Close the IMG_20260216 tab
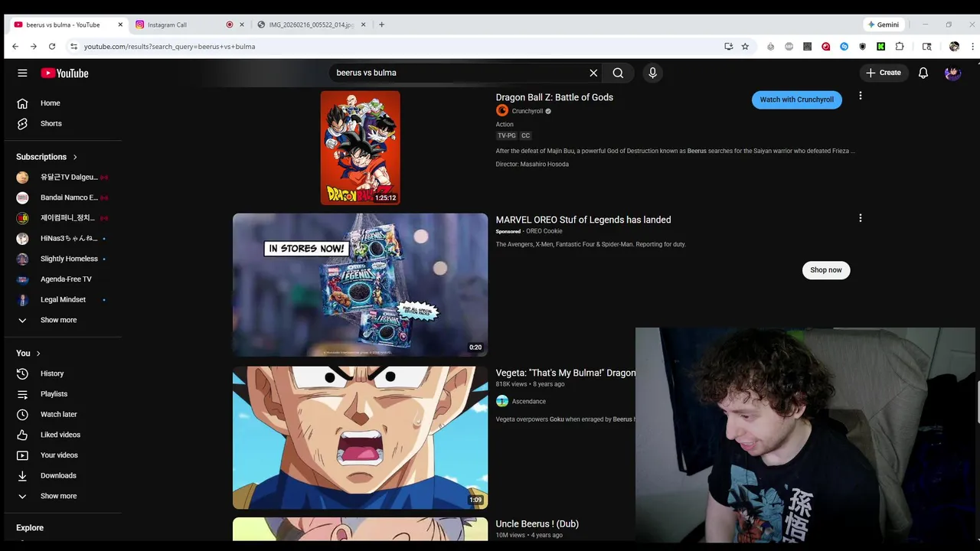This screenshot has width=980, height=551. pyautogui.click(x=363, y=24)
